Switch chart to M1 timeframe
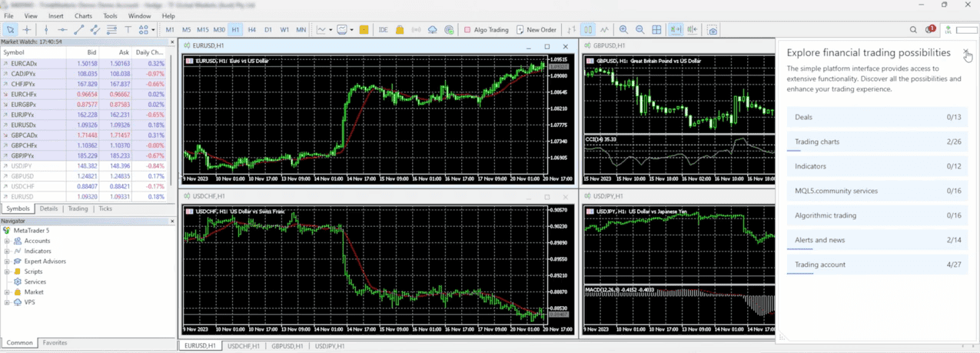The width and height of the screenshot is (980, 353). [x=170, y=30]
